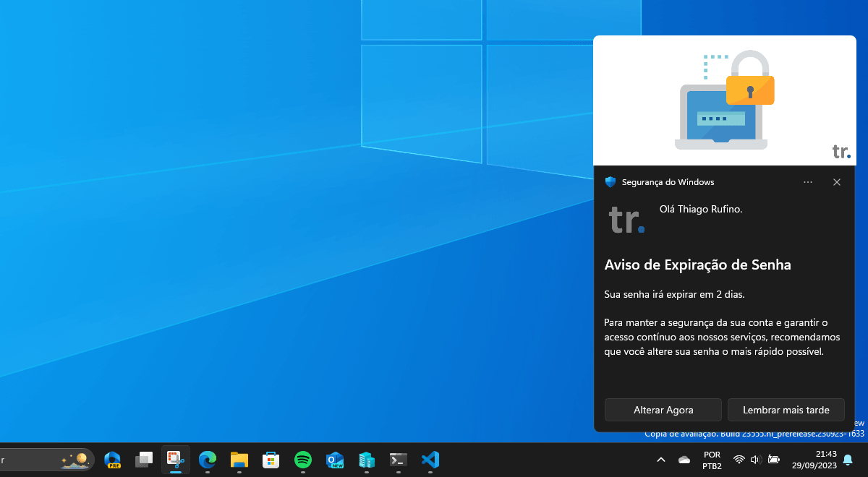
Task: Click the Windows Security shield icon
Action: click(x=610, y=182)
